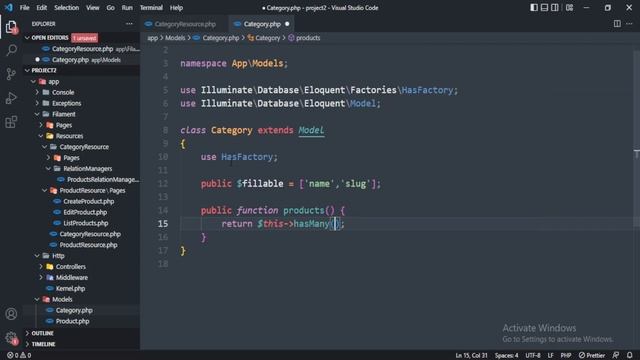This screenshot has width=640, height=360.
Task: Switch to CategoryResource.php tab
Action: pos(184,24)
